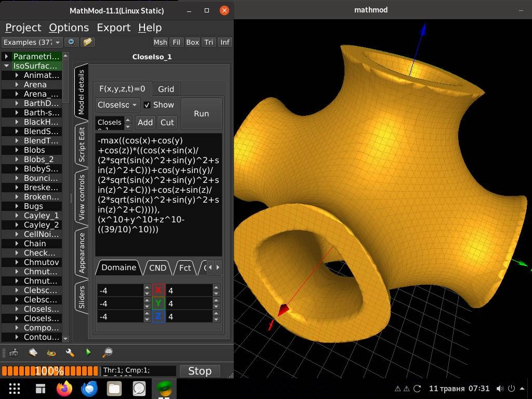Image resolution: width=532 pixels, height=399 pixels.
Task: Select the Script Edit side tab
Action: tap(82, 144)
